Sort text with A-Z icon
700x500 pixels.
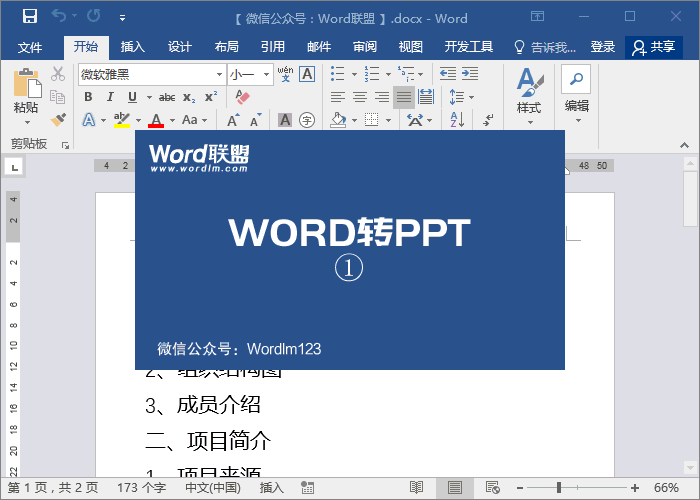point(457,120)
